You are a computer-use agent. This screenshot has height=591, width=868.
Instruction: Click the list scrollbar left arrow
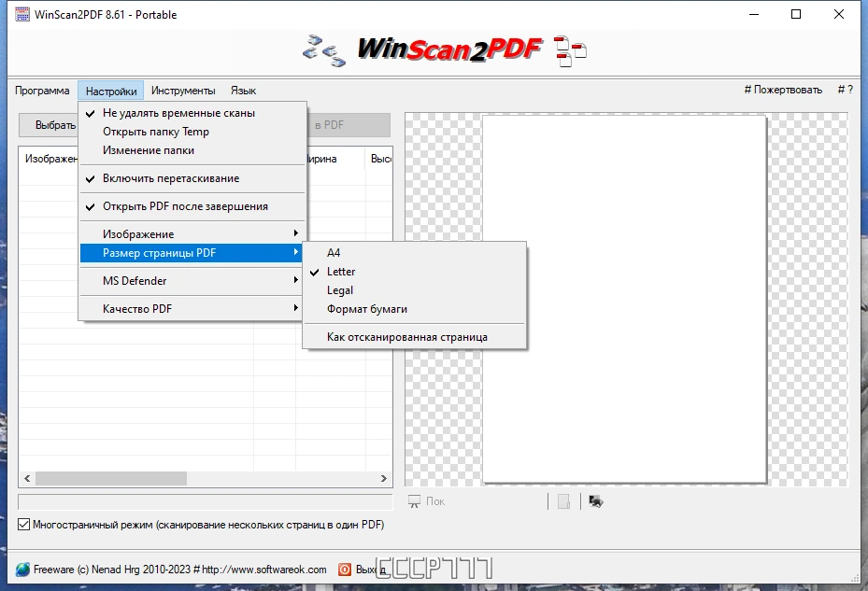coord(27,478)
